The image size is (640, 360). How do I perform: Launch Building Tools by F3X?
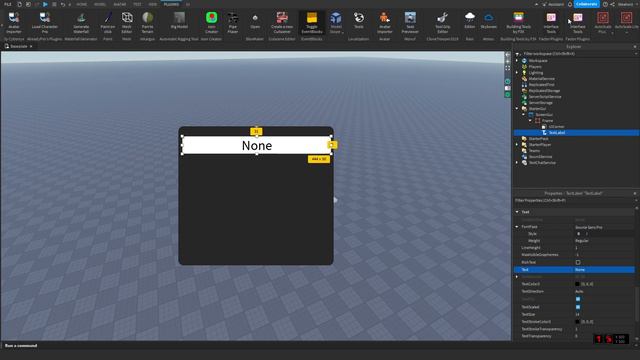click(x=518, y=22)
